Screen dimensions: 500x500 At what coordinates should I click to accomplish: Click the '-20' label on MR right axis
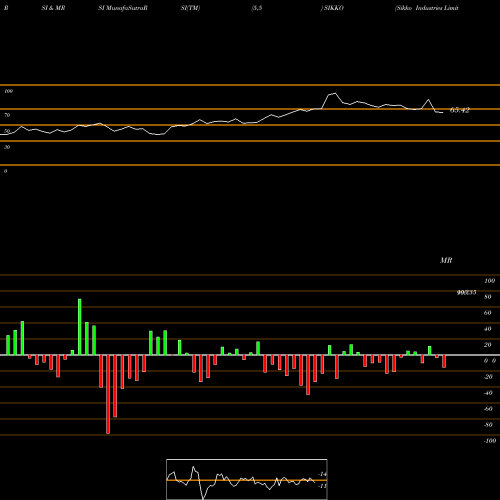[x=488, y=377]
